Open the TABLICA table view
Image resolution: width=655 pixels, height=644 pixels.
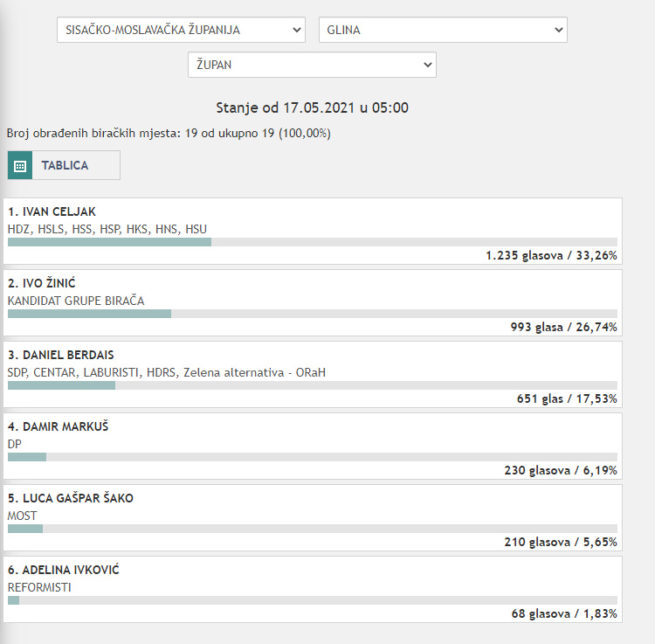pos(65,165)
